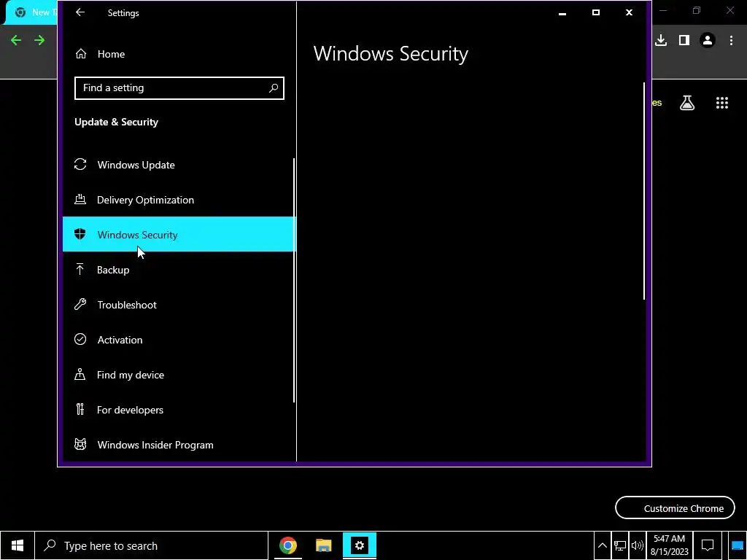Click the magnifier icon in Find a setting
This screenshot has height=560, width=747.
(x=274, y=88)
